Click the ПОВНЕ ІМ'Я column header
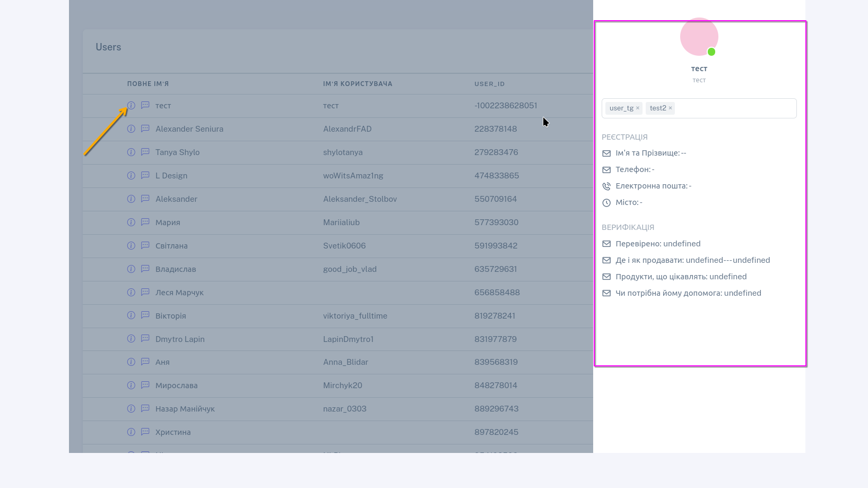868x488 pixels. pos(148,84)
